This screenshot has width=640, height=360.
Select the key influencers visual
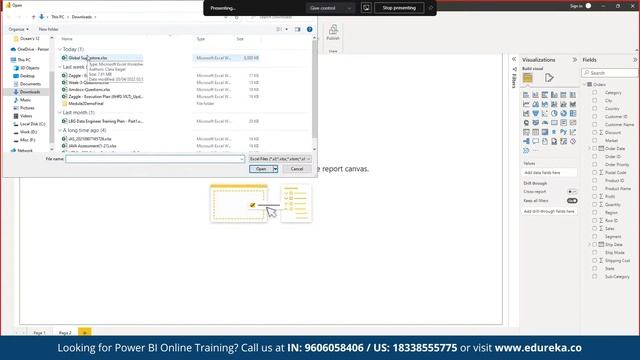point(573,132)
